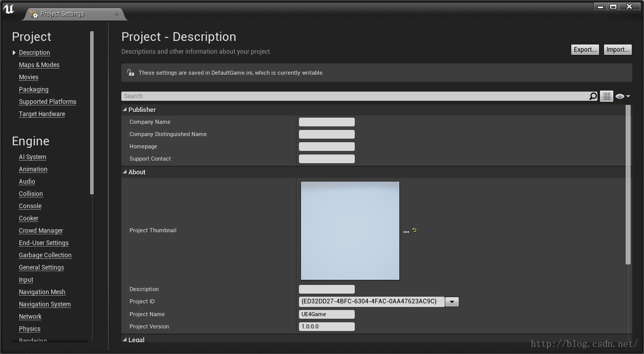The height and width of the screenshot is (354, 644).
Task: Open the Supported Platforms settings
Action: [48, 102]
